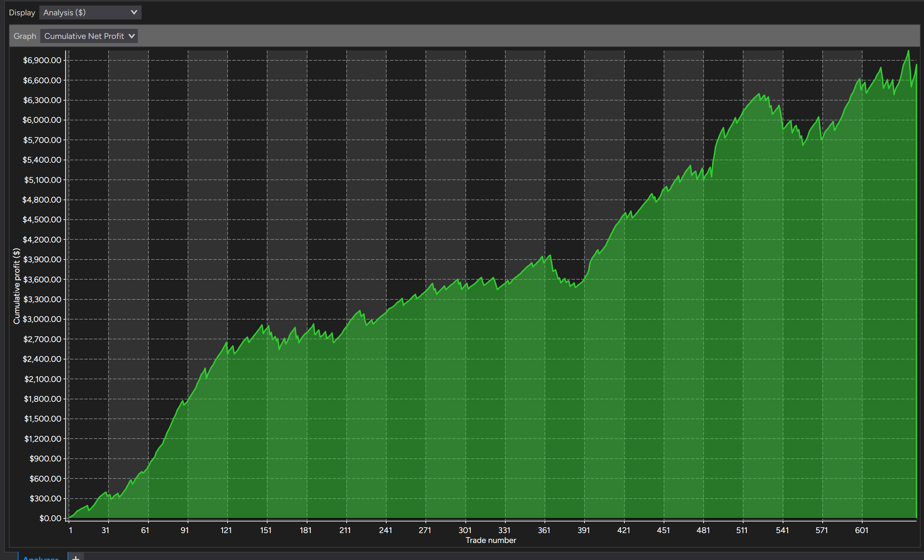Click trade number 571 on x-axis

(822, 530)
